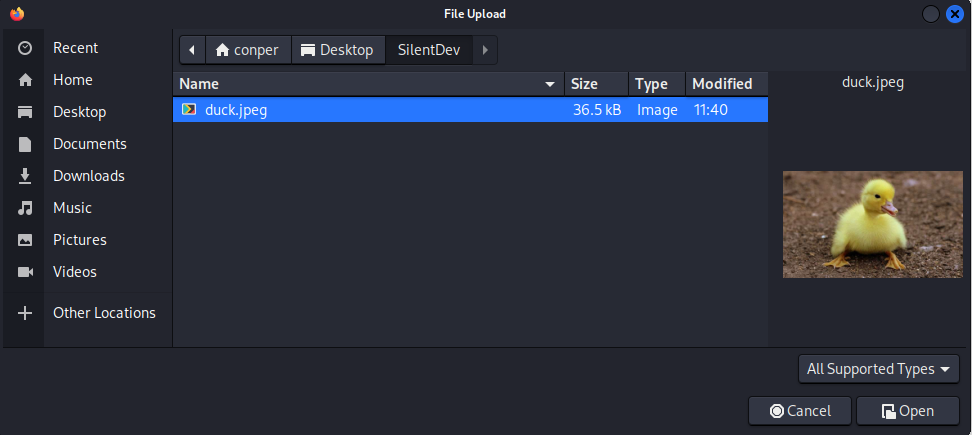Select duck.jpeg file in list
The height and width of the screenshot is (435, 972).
coord(236,110)
